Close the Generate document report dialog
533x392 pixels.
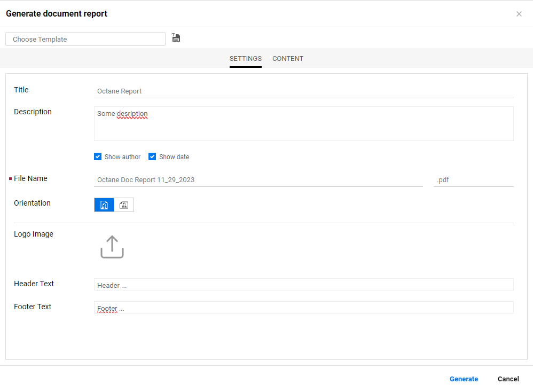[519, 14]
